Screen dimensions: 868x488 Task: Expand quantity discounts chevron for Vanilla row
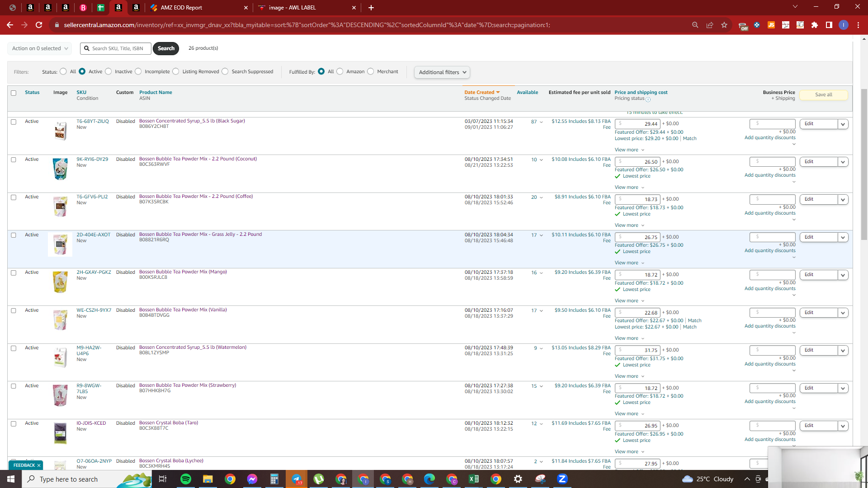coord(794,333)
